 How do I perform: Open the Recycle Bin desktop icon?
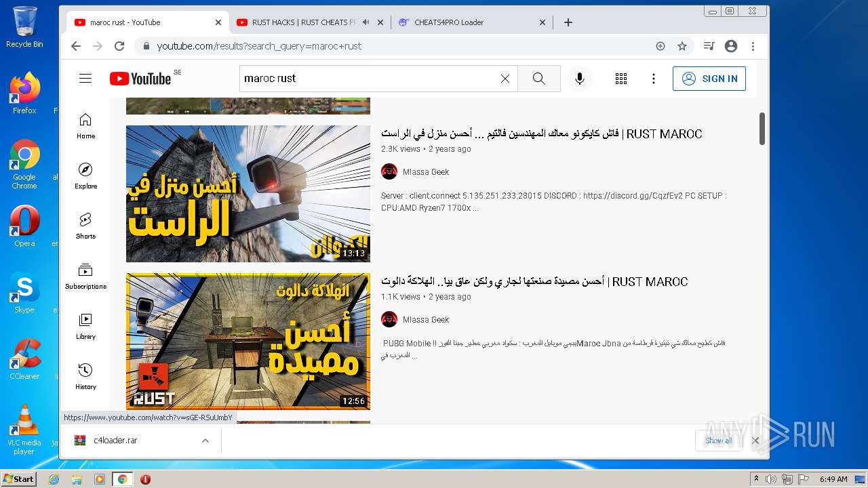[24, 27]
